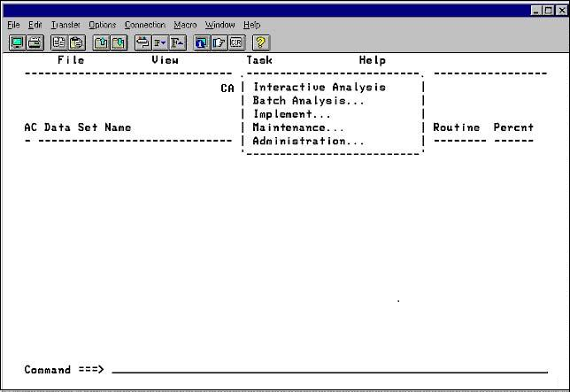Choose Implement... from Task pull-down
This screenshot has width=570, height=392.
[x=292, y=114]
